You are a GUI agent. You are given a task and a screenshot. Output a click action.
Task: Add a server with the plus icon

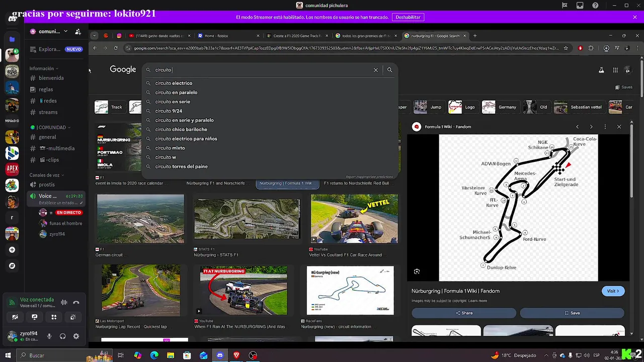[x=12, y=250]
